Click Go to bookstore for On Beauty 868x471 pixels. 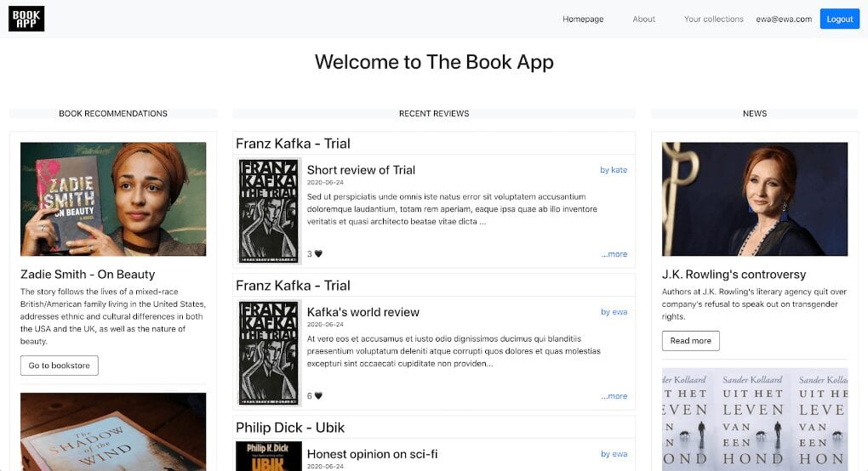(60, 366)
